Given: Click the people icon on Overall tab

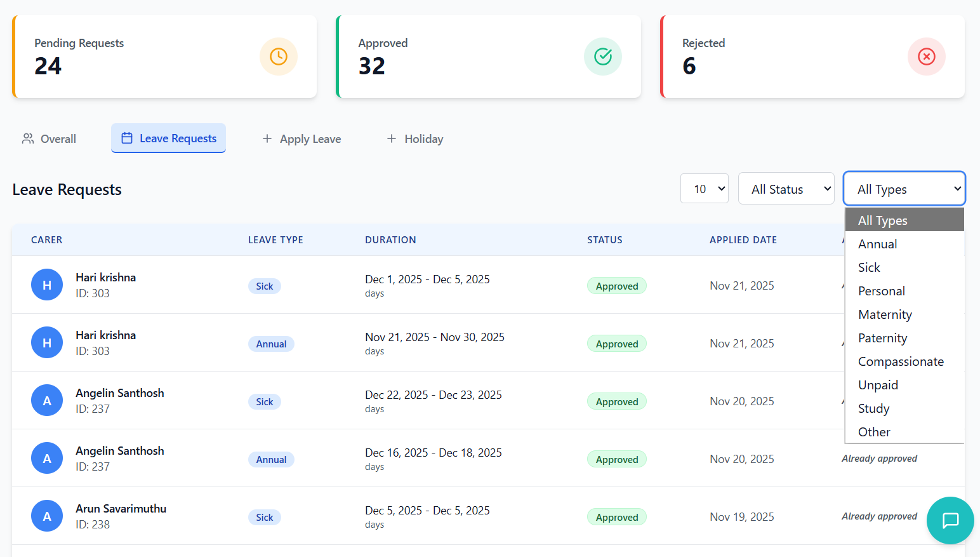Looking at the screenshot, I should coord(28,138).
